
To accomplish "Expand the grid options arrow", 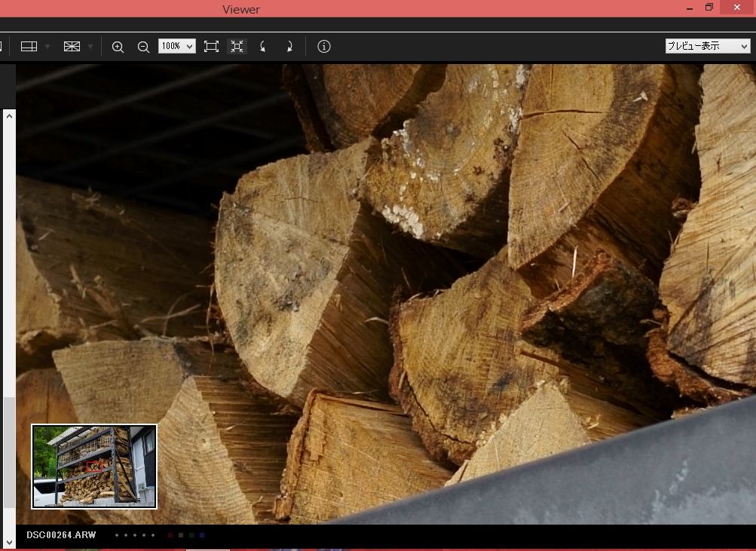I will (x=90, y=47).
